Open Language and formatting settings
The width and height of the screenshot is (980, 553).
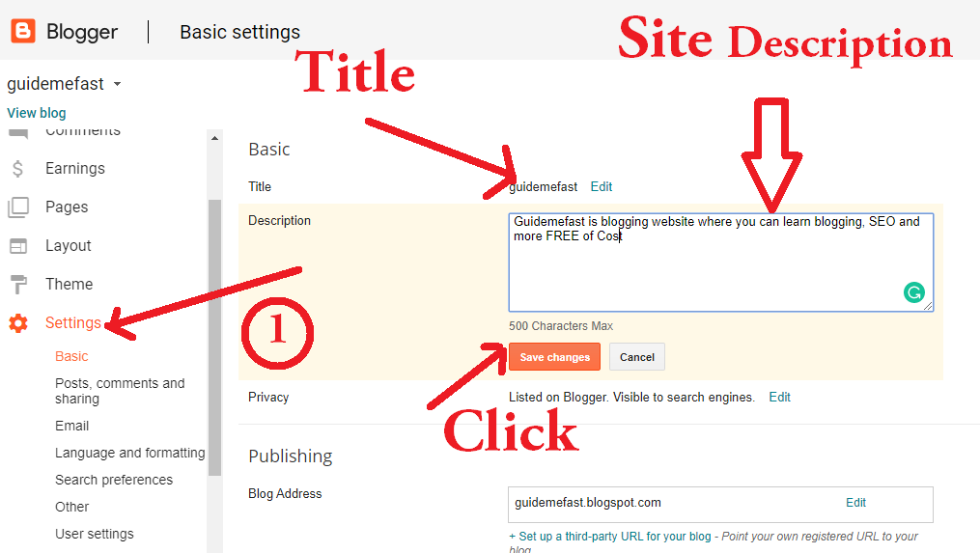129,453
